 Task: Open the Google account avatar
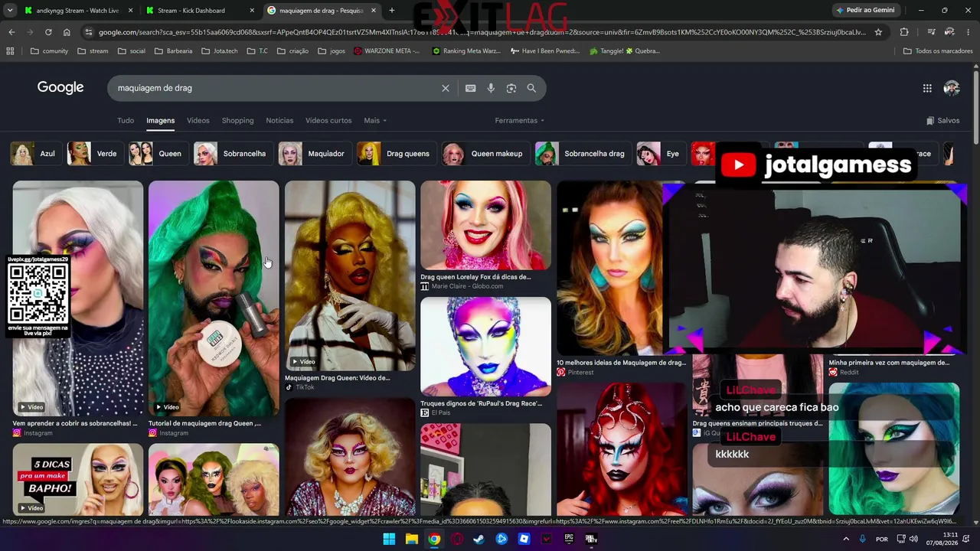(952, 88)
